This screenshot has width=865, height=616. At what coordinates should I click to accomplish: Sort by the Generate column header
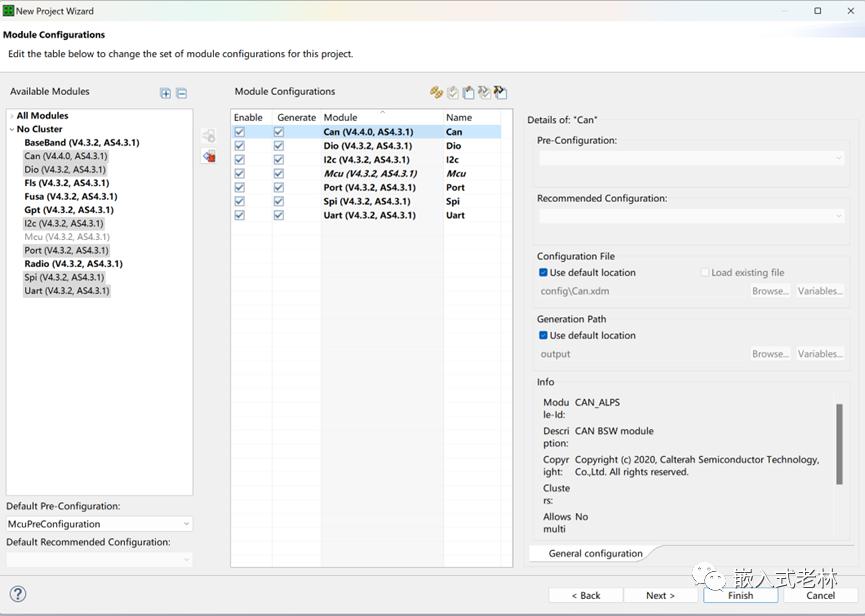(x=296, y=117)
